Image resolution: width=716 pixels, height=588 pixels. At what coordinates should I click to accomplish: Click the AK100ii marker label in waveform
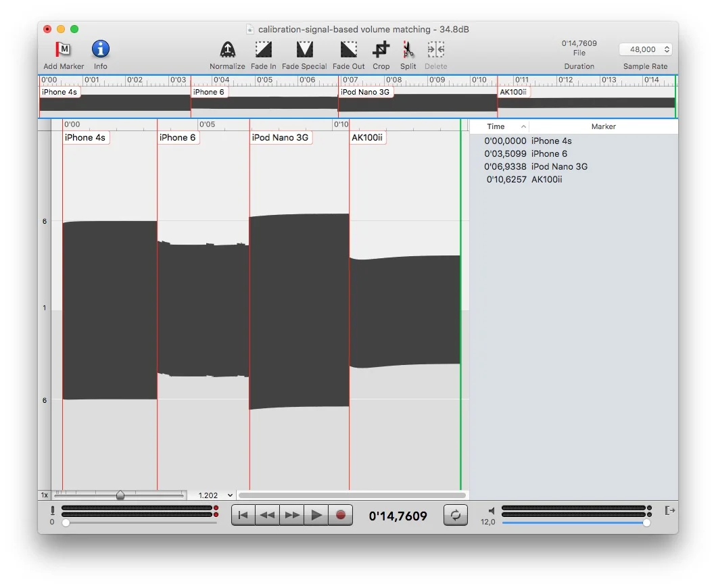pyautogui.click(x=368, y=137)
